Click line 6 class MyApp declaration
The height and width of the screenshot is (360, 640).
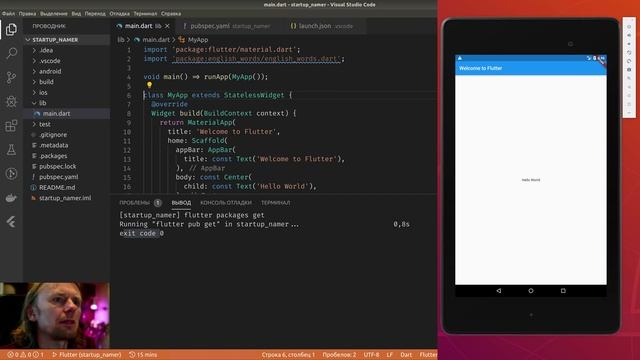click(218, 95)
